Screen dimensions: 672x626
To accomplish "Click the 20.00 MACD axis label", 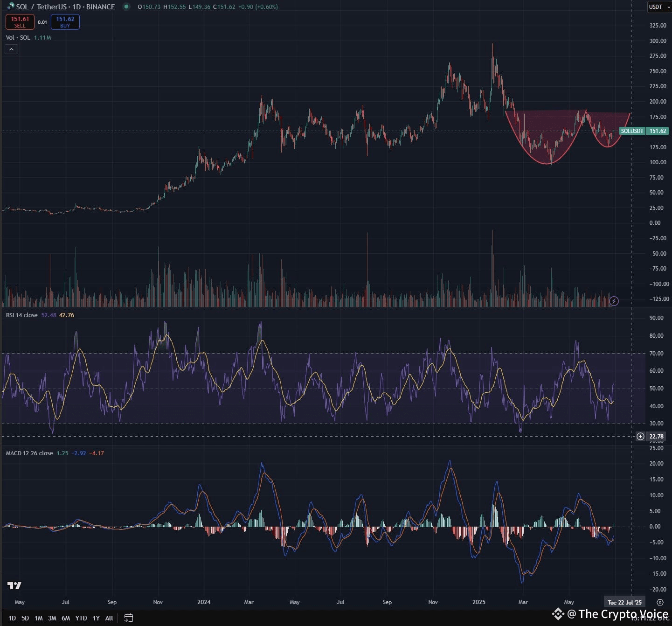I will (656, 464).
